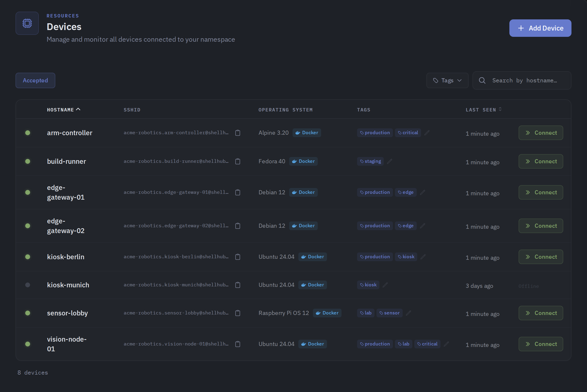Copy SSHID for sensor-lobby

click(237, 313)
